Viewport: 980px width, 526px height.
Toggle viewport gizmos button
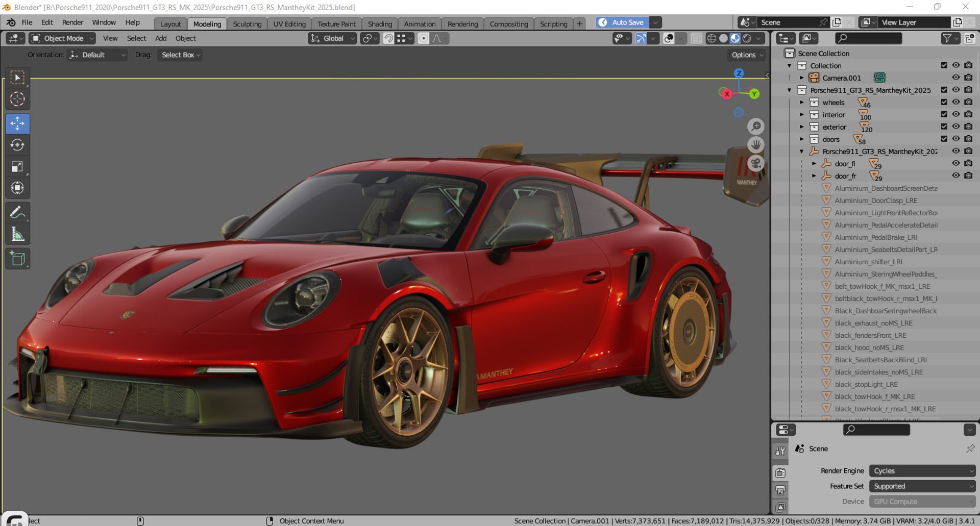point(641,38)
